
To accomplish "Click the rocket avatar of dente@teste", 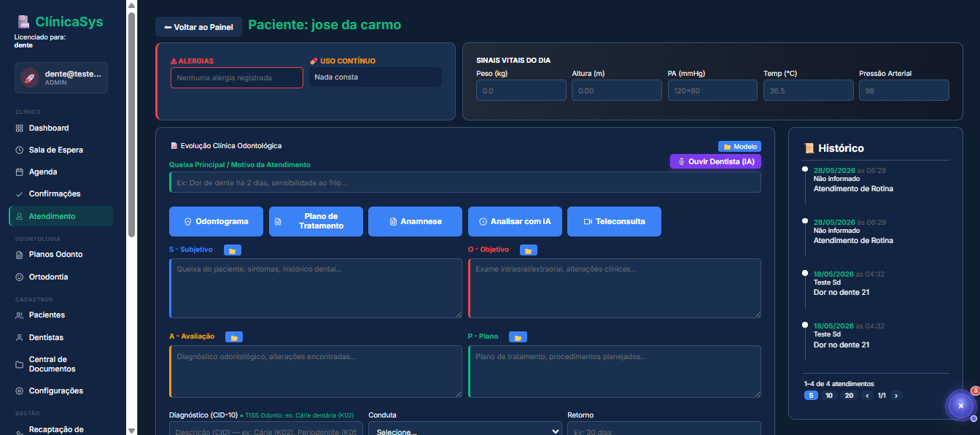I will click(30, 77).
